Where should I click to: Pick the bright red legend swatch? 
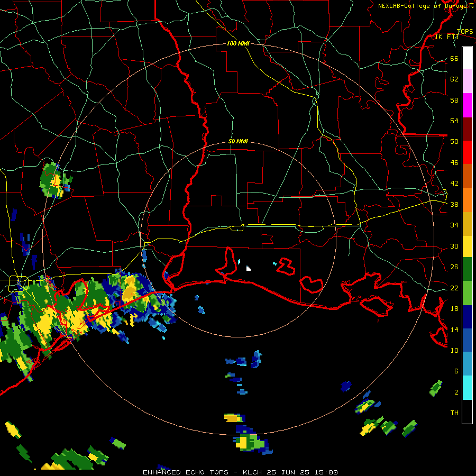(467, 152)
